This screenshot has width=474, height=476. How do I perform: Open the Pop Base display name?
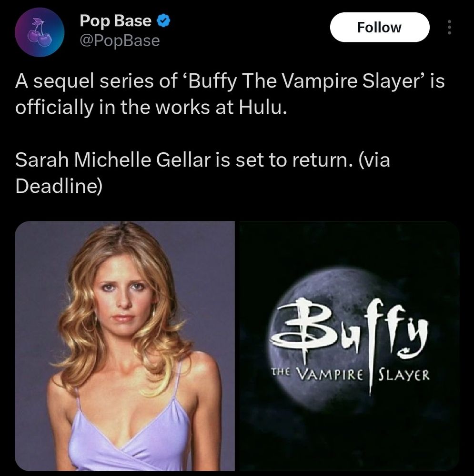(x=115, y=20)
